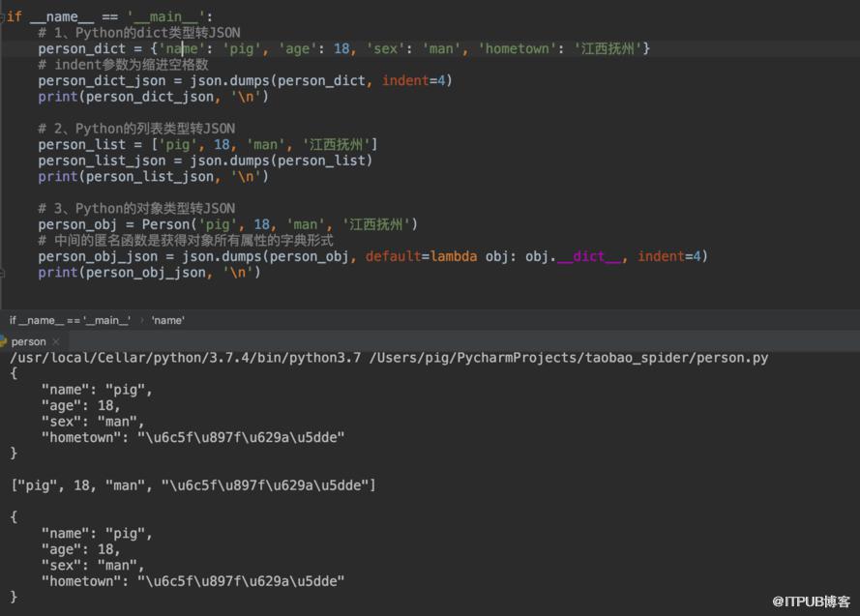This screenshot has height=616, width=860.
Task: Click the person_list_json = json.dumps(person_list) line
Action: 205,161
